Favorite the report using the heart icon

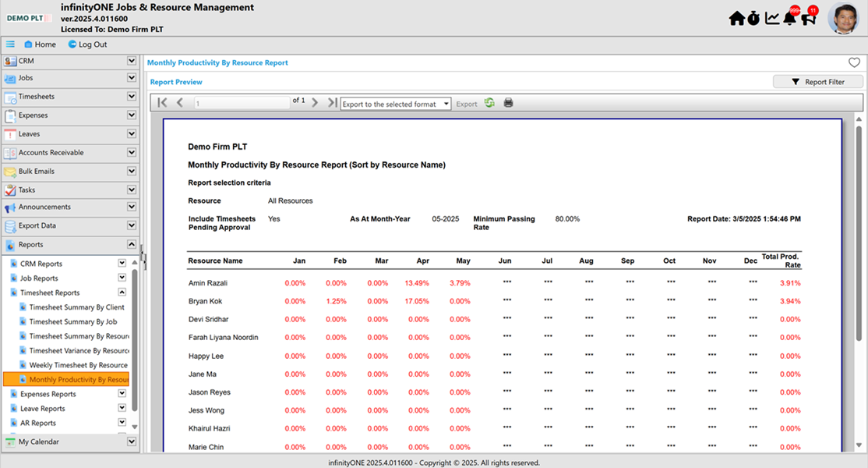[853, 62]
